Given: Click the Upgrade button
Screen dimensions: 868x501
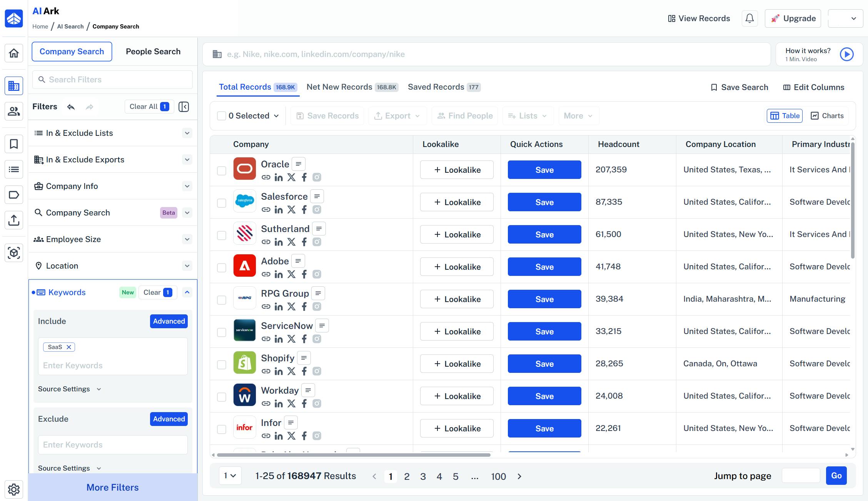Looking at the screenshot, I should [793, 18].
